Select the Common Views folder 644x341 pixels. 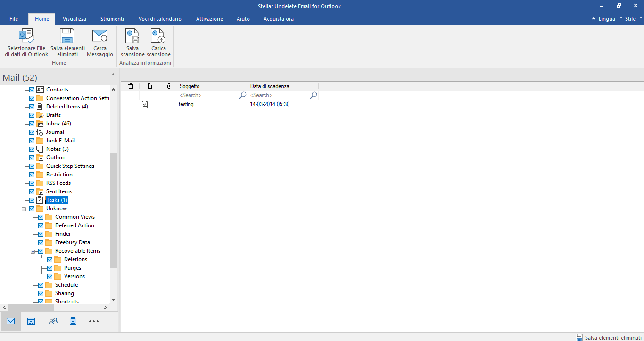pos(75,217)
